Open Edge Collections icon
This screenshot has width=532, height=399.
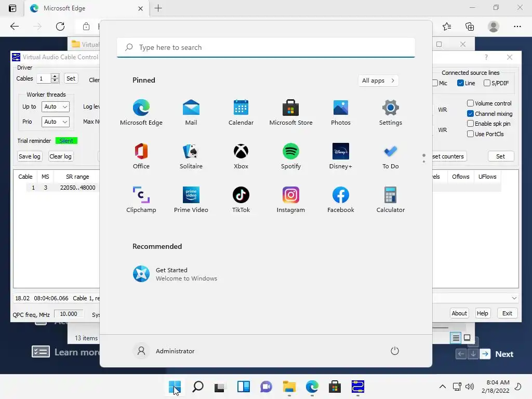(470, 26)
